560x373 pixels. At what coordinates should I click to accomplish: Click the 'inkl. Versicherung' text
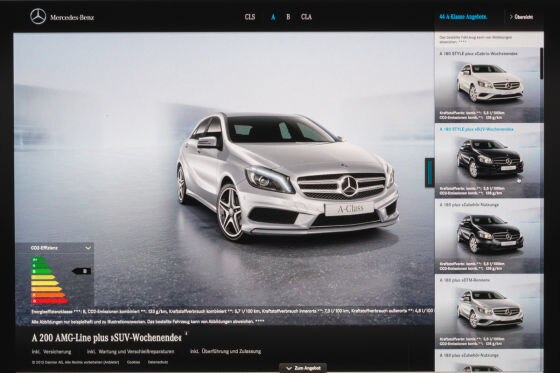coord(51,352)
